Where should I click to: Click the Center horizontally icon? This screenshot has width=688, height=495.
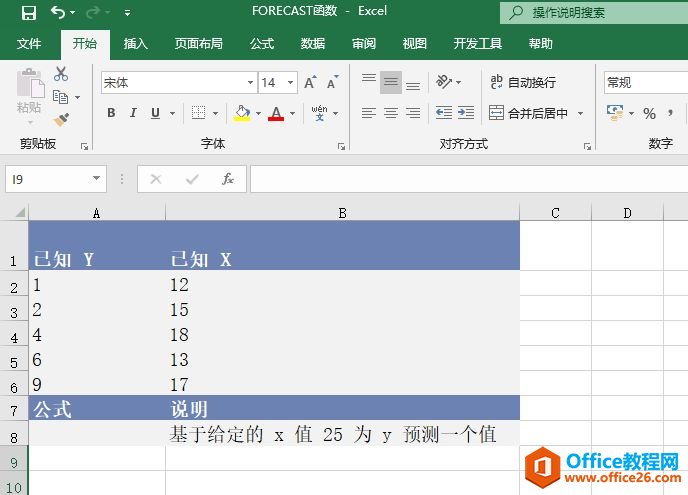coord(391,113)
